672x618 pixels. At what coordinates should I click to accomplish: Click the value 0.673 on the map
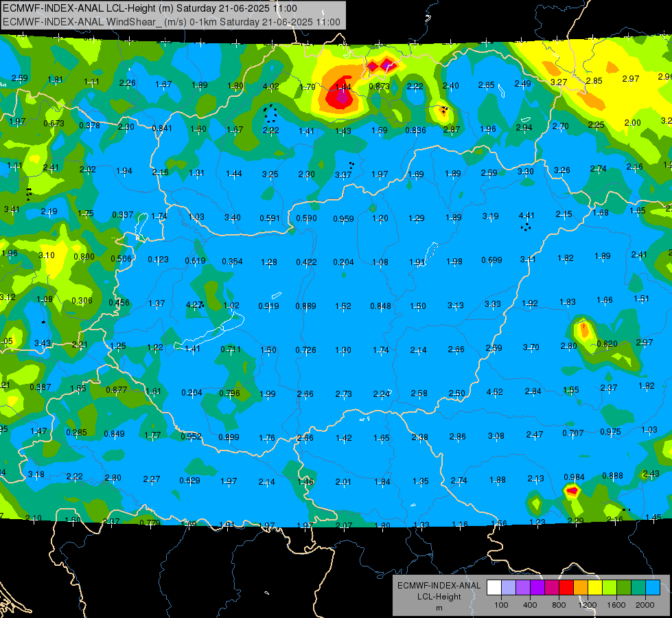[54, 124]
